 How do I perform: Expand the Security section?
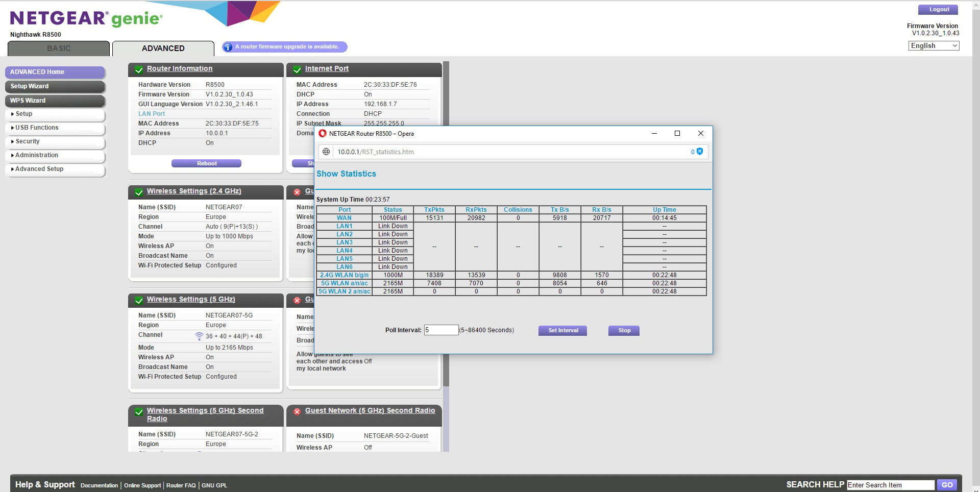click(x=55, y=141)
